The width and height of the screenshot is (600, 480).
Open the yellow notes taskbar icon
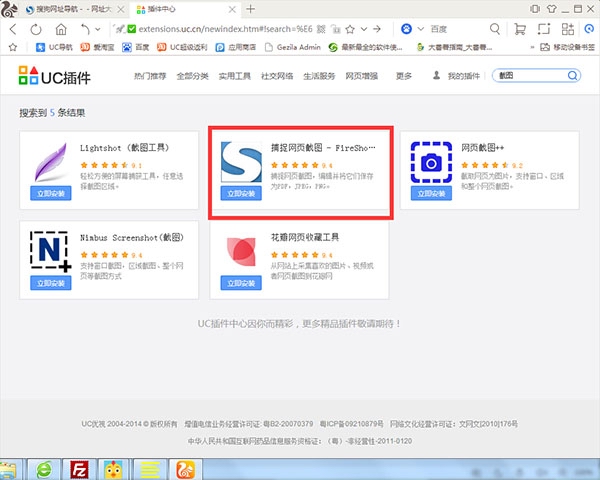pyautogui.click(x=150, y=469)
